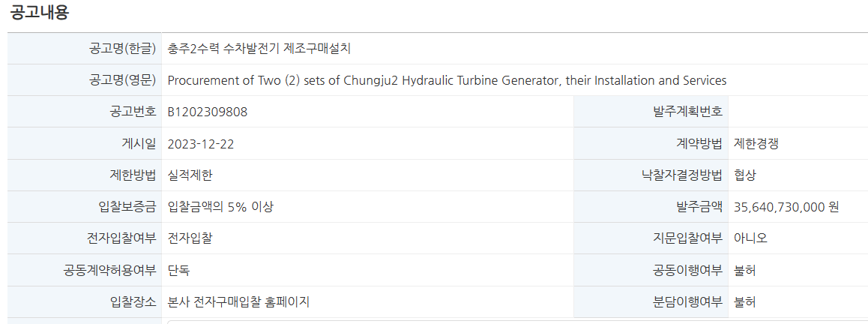Select the amount 35,640,730,000 원
868x324 pixels.
(786, 207)
